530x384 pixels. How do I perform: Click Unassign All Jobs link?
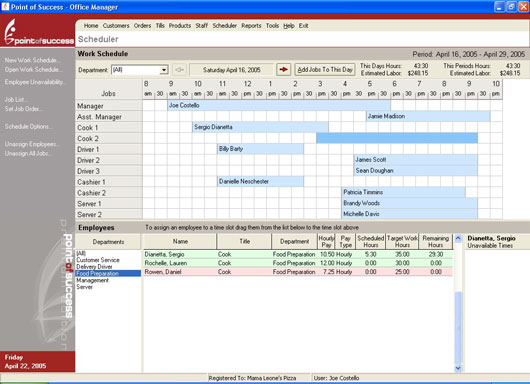click(29, 153)
